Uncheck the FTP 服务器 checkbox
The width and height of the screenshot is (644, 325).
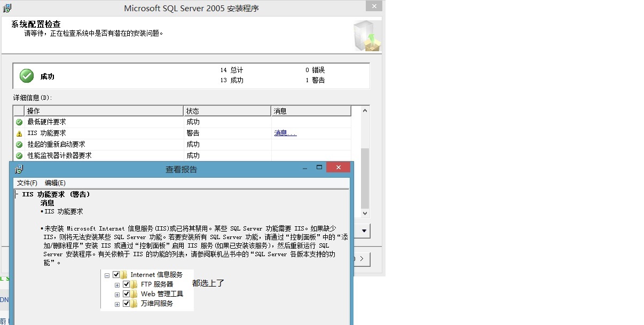click(x=127, y=284)
